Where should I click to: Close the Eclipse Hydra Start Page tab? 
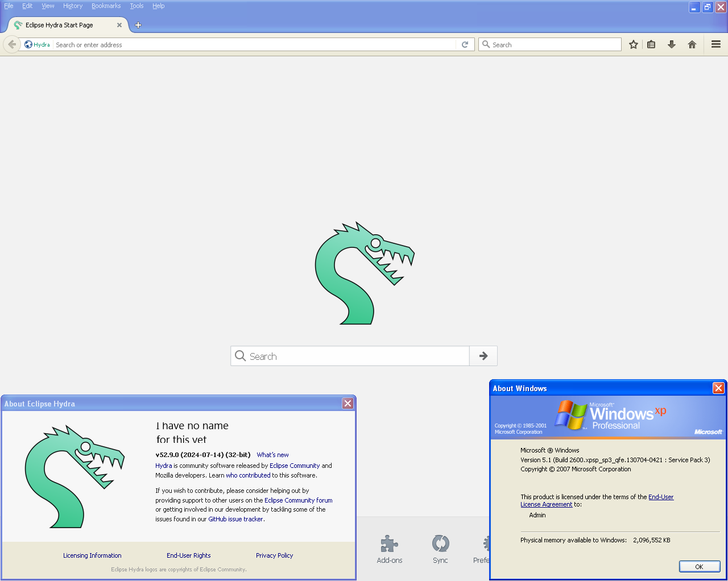click(119, 25)
